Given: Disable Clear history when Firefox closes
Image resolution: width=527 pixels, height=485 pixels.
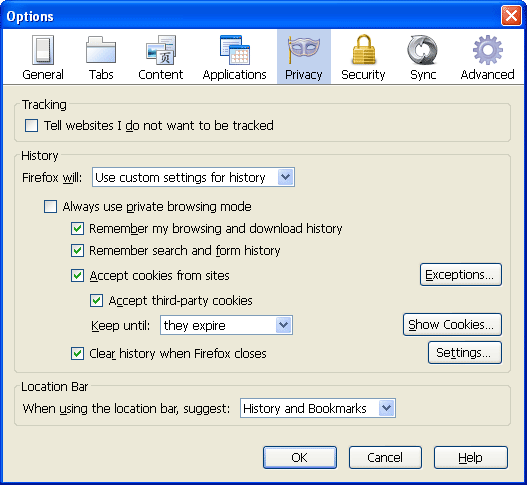Looking at the screenshot, I should [x=77, y=354].
